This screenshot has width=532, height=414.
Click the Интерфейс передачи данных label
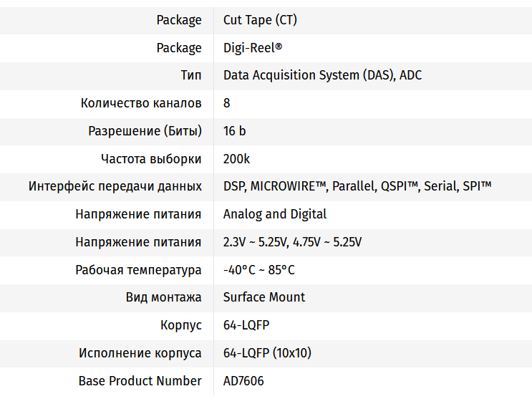115,186
